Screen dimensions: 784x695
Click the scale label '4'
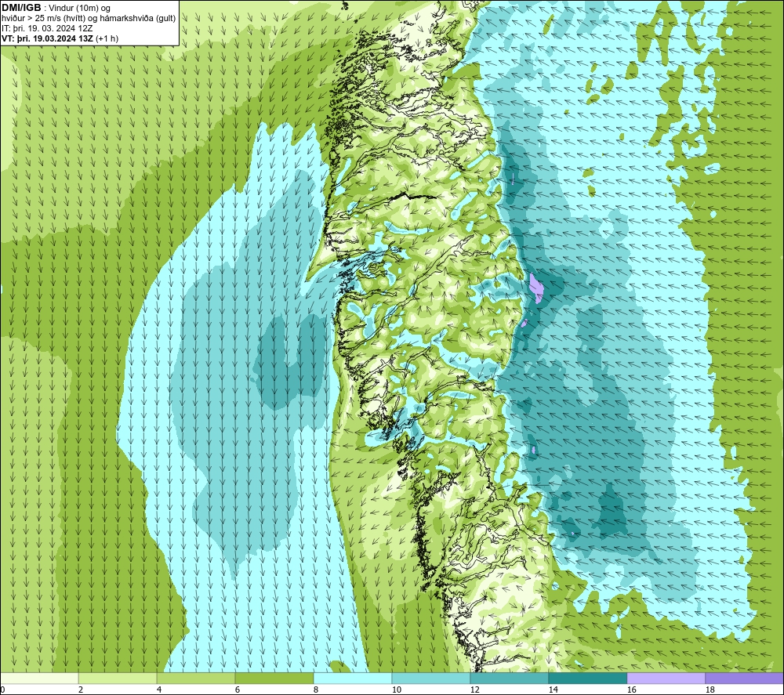coord(159,690)
